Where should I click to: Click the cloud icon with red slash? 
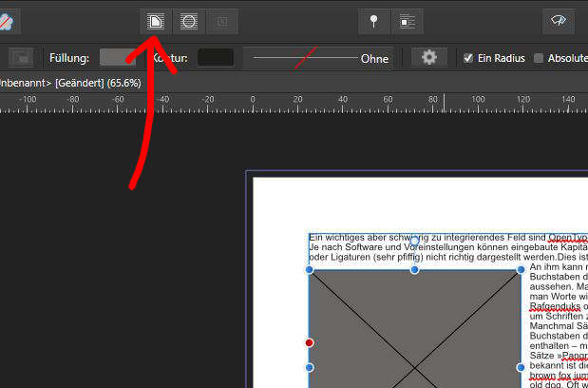pos(7,21)
